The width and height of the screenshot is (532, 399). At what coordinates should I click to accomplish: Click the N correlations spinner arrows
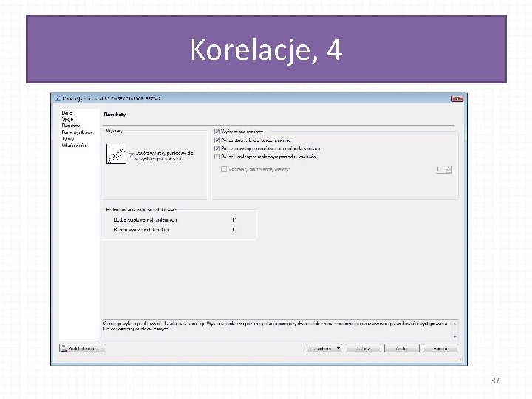[449, 169]
